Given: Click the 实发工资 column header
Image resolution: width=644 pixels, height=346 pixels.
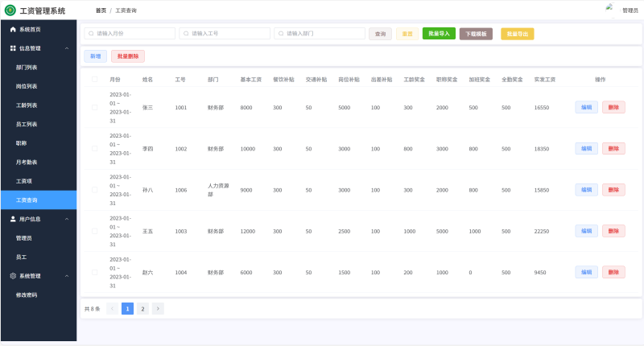Looking at the screenshot, I should pos(545,80).
